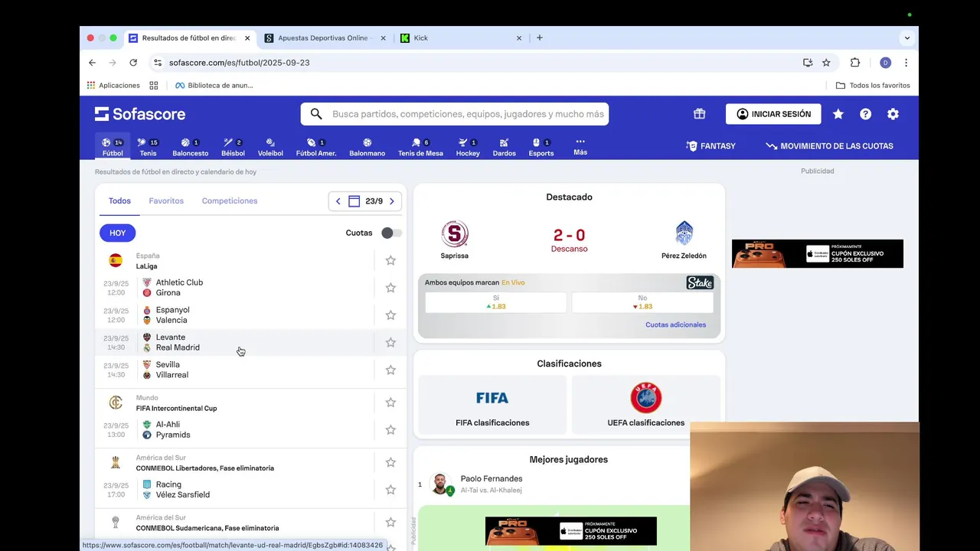980x551 pixels.
Task: Click the gift box icon in header
Action: [x=699, y=114]
